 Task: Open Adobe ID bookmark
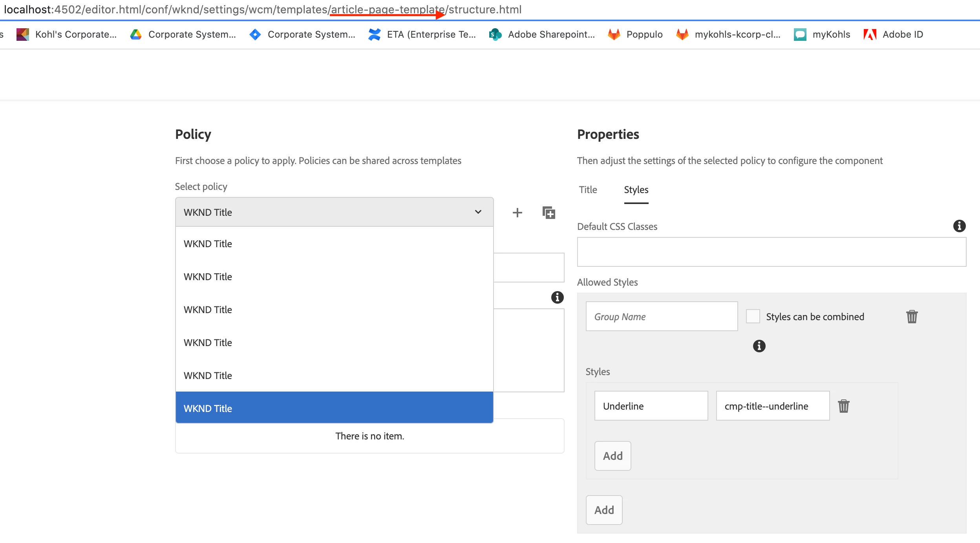click(x=893, y=35)
